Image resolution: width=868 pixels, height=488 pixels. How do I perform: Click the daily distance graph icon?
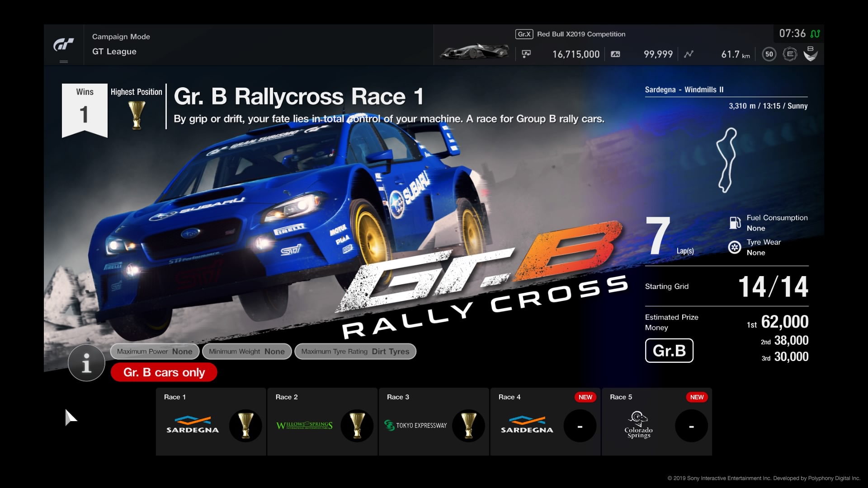pos(689,54)
